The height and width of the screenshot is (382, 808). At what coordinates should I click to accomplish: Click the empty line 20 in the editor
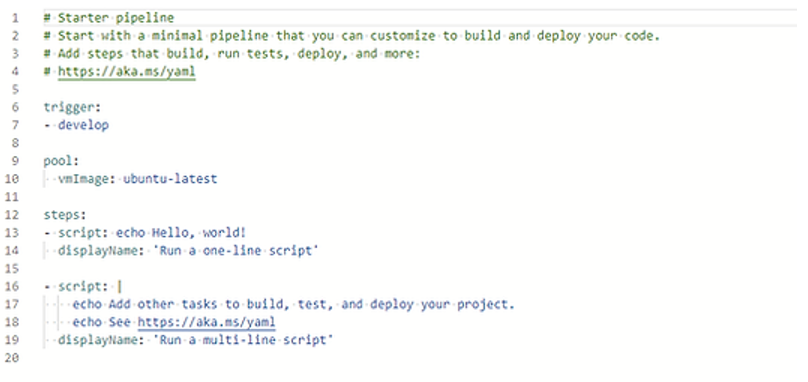tap(412, 358)
